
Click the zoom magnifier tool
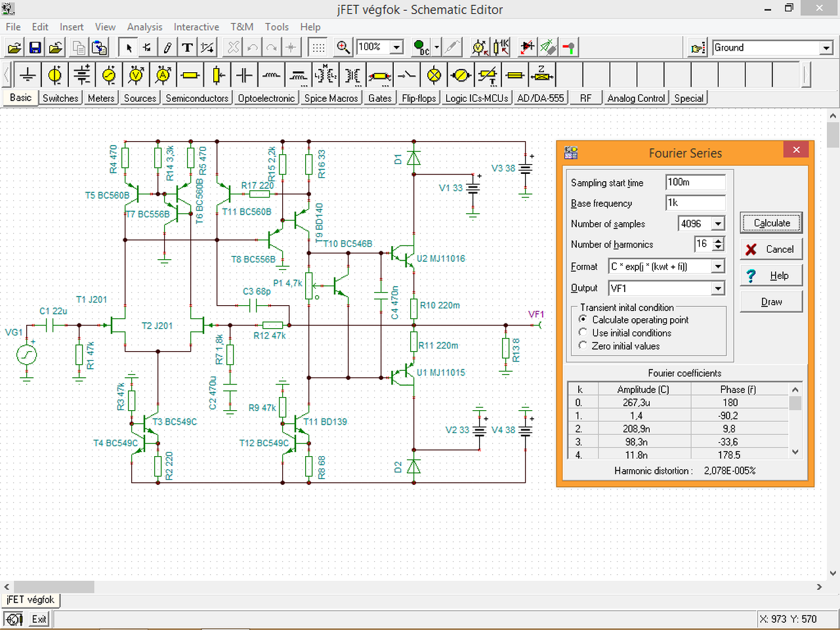click(x=343, y=47)
